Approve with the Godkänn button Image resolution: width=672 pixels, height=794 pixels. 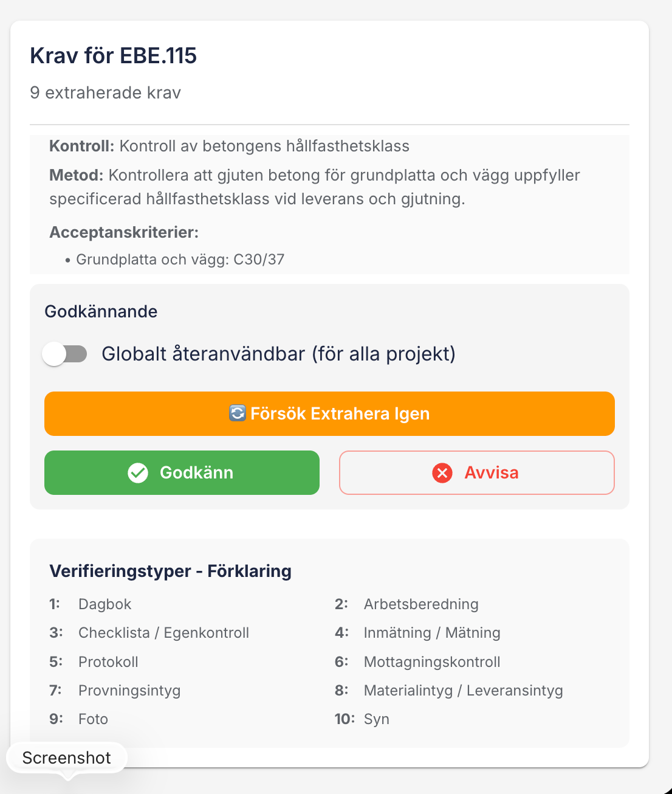182,472
